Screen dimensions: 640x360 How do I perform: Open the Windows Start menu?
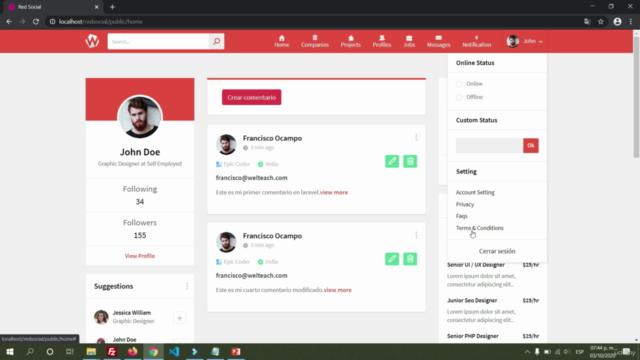tap(10, 351)
